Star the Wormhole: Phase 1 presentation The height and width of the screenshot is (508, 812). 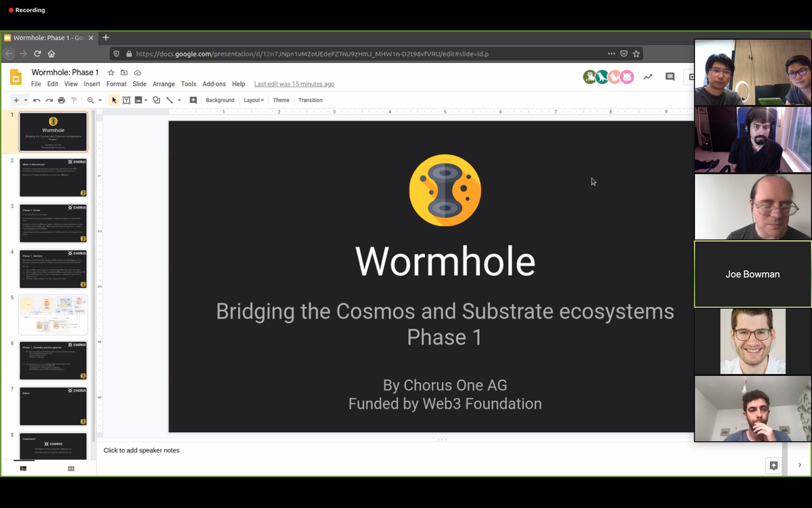pos(111,72)
